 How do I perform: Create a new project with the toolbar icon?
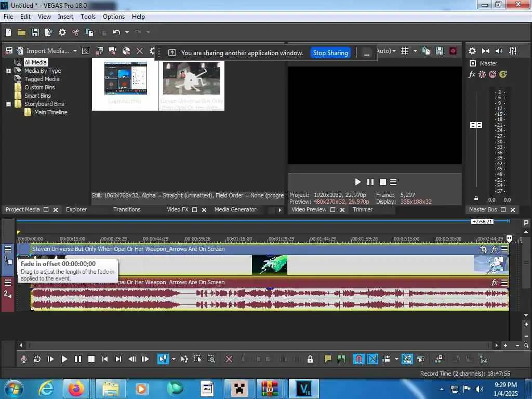click(x=8, y=32)
